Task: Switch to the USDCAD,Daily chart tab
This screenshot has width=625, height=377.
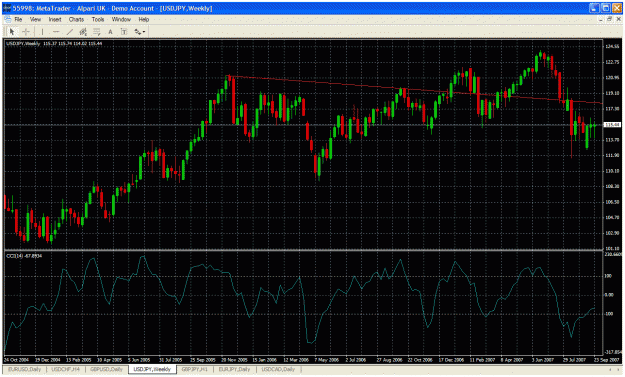Action: [x=278, y=369]
